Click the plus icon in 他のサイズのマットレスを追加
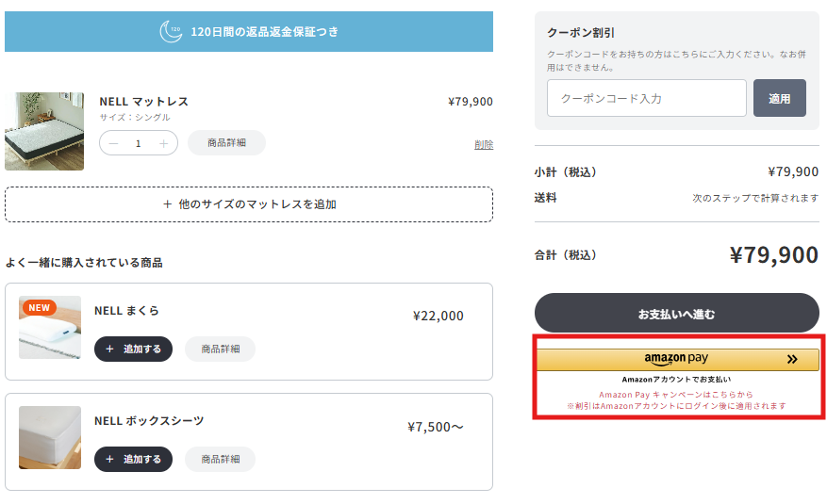This screenshot has width=827, height=504. pos(167,203)
